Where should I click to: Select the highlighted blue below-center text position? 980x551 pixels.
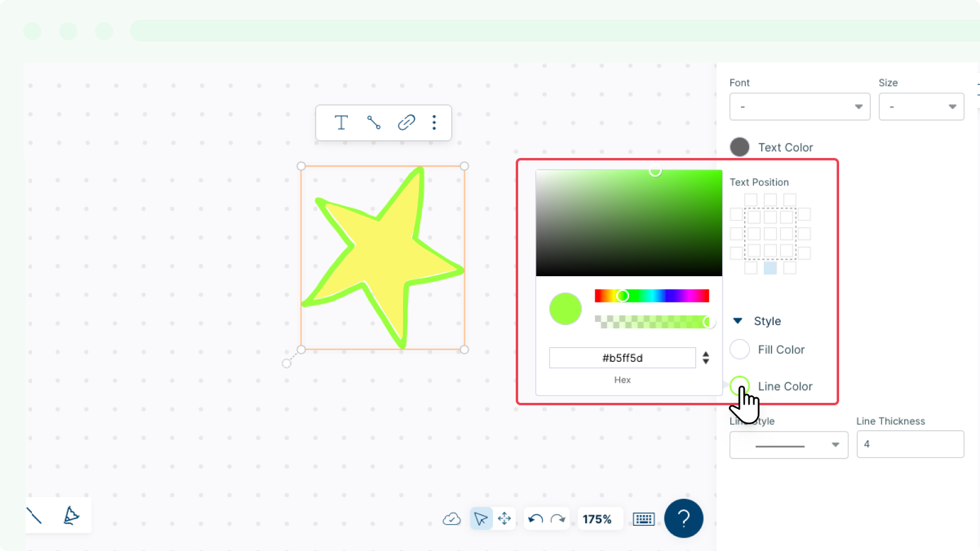pos(771,268)
